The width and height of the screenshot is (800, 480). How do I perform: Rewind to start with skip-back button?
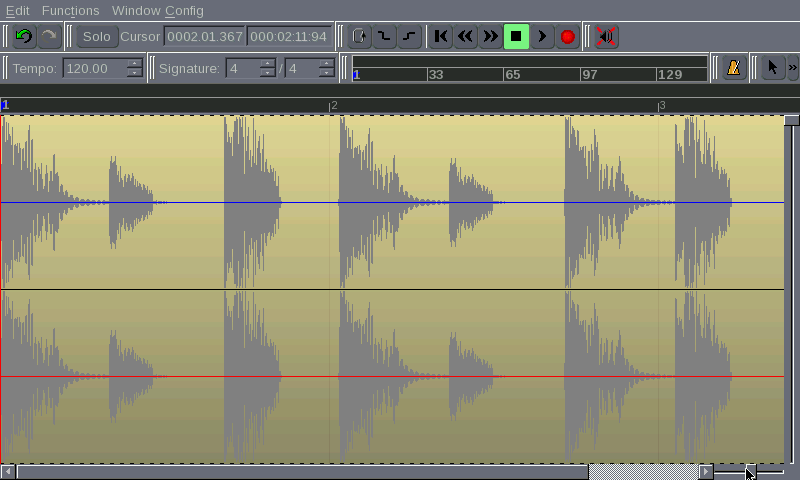[440, 36]
